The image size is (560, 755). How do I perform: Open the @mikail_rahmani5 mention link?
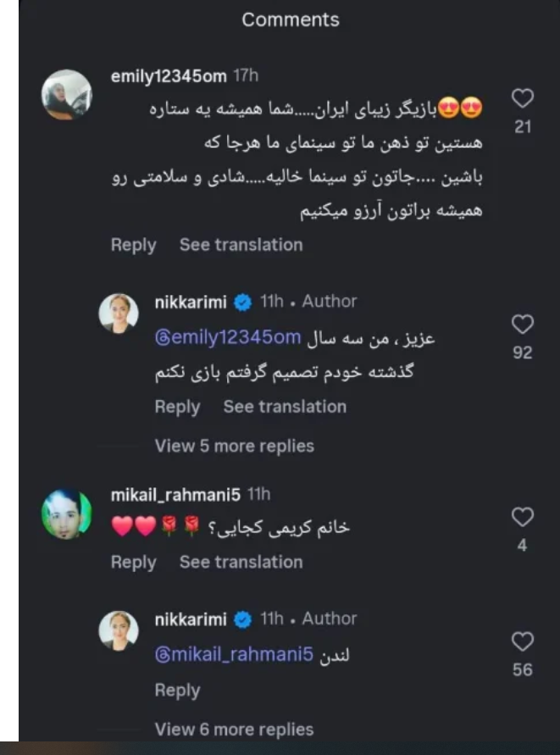pos(235,655)
